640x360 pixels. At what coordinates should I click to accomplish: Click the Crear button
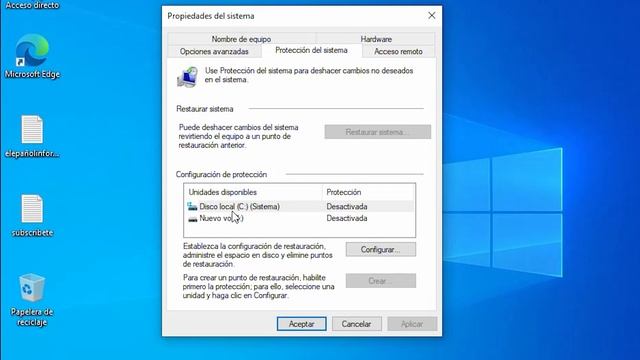point(381,281)
